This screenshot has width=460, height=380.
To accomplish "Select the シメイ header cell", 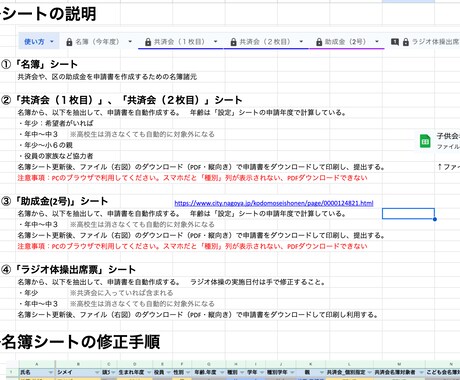I will tap(78, 372).
